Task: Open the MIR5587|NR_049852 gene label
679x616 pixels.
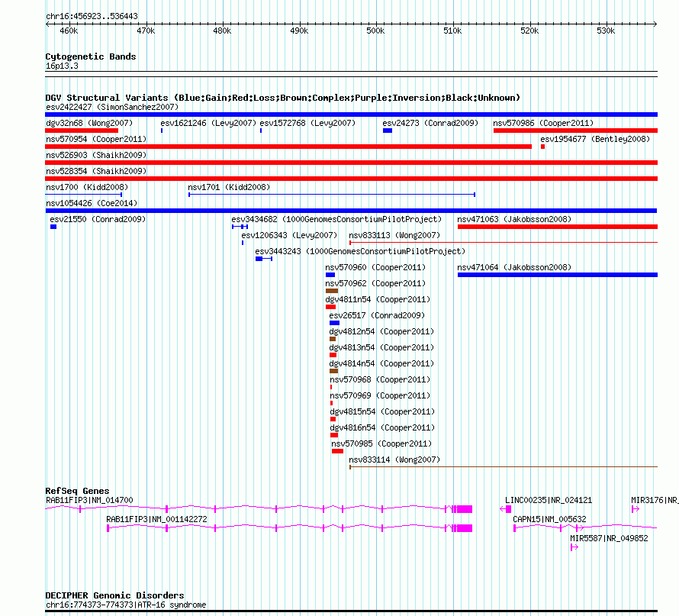Action: pos(609,538)
